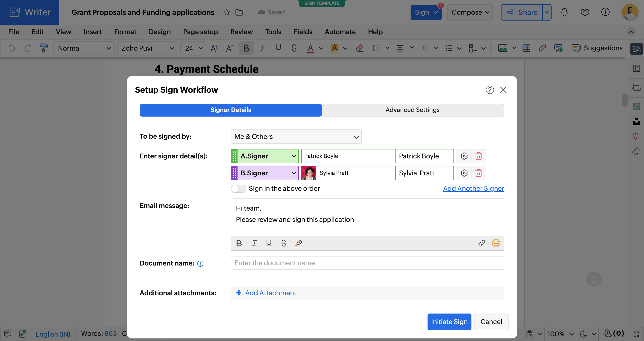Expand the Share button dropdown arrow
The height and width of the screenshot is (341, 644).
click(547, 12)
